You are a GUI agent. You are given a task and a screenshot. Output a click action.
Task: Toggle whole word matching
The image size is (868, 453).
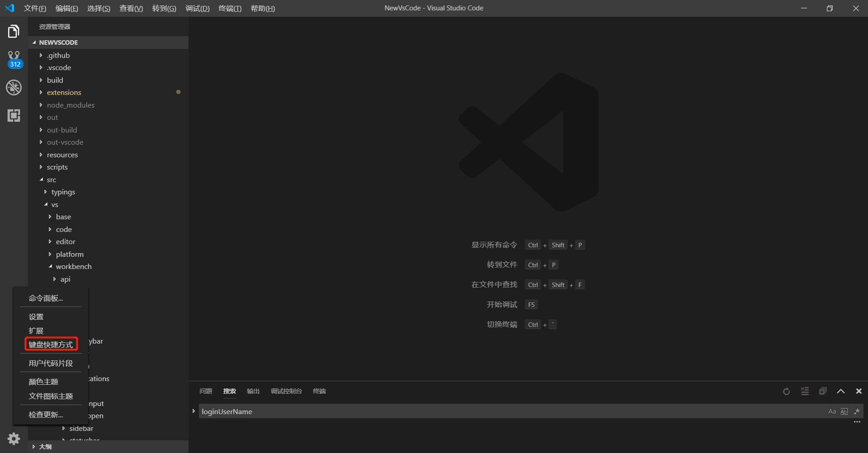pos(844,411)
